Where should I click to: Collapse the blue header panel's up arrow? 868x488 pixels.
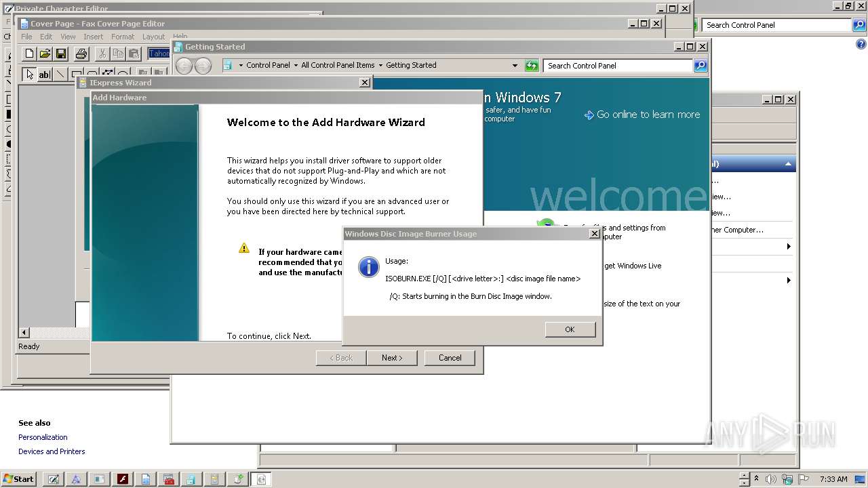click(x=788, y=164)
